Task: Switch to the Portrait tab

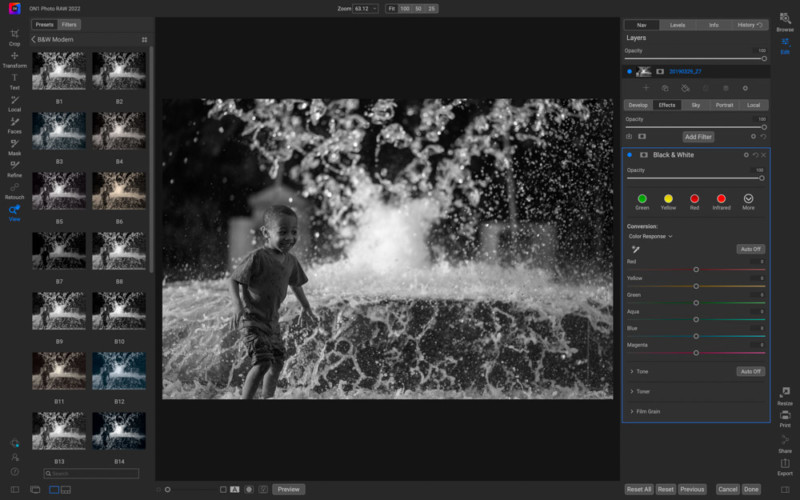Action: point(724,105)
